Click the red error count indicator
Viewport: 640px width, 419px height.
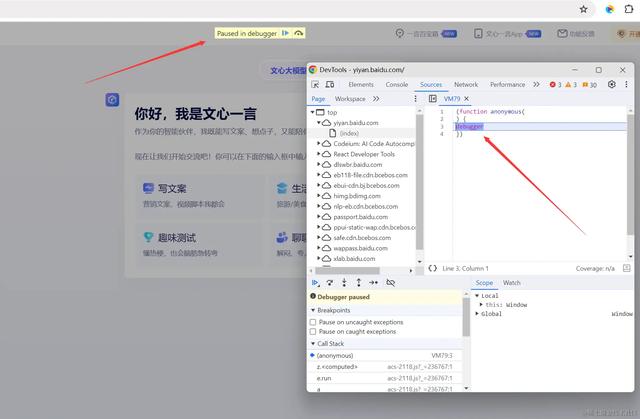(x=556, y=84)
